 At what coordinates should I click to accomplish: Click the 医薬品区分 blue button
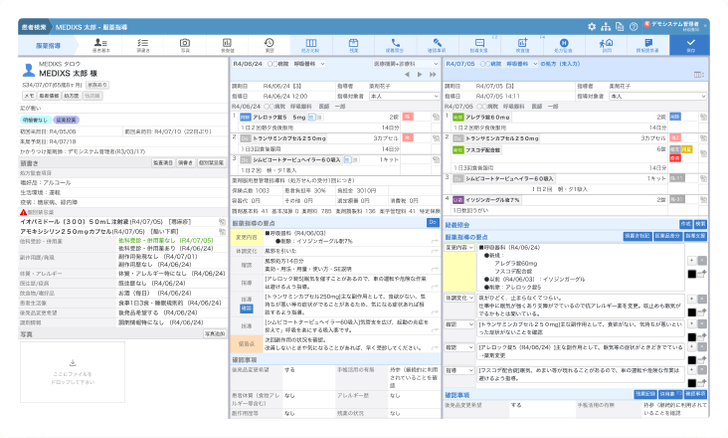(667, 236)
